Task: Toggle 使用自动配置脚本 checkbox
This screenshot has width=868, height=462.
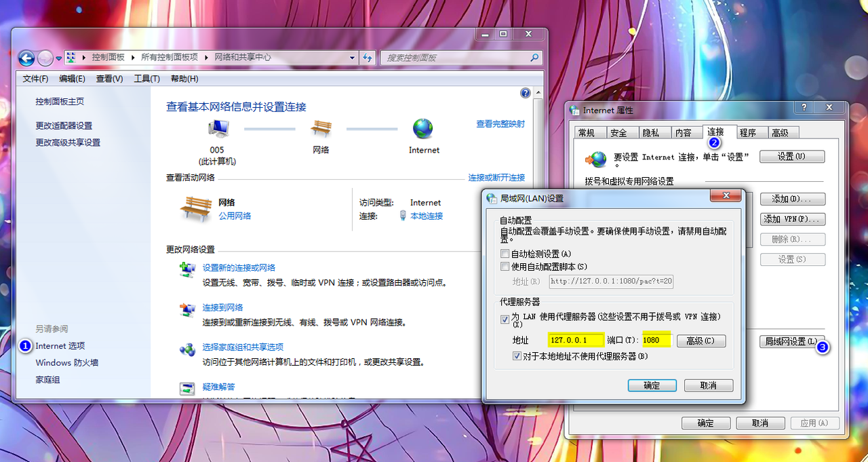Action: 505,267
